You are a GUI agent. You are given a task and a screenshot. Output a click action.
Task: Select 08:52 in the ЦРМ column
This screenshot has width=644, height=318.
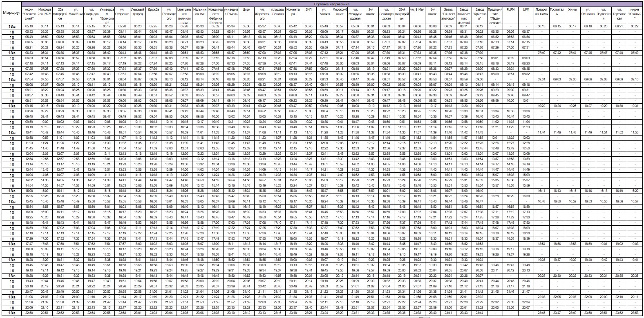pyautogui.click(x=526, y=74)
